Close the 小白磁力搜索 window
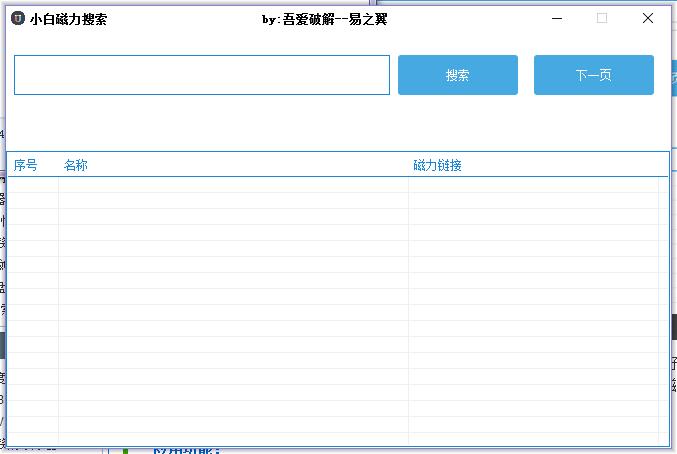The width and height of the screenshot is (677, 454). tap(648, 18)
